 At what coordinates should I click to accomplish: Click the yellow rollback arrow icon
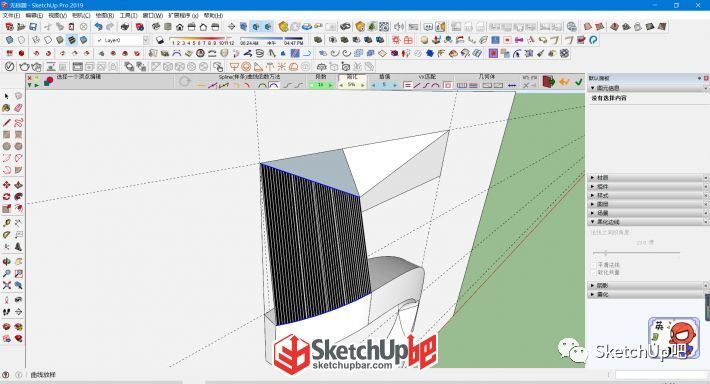point(564,82)
